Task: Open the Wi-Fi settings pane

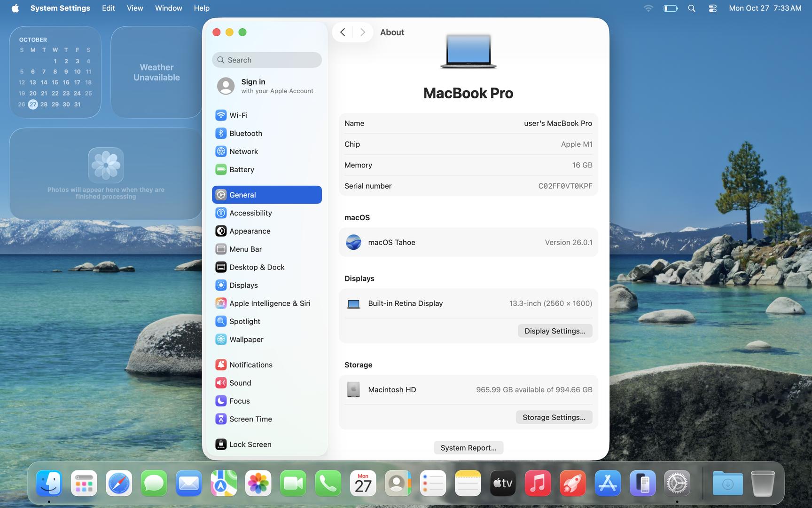Action: pyautogui.click(x=238, y=115)
